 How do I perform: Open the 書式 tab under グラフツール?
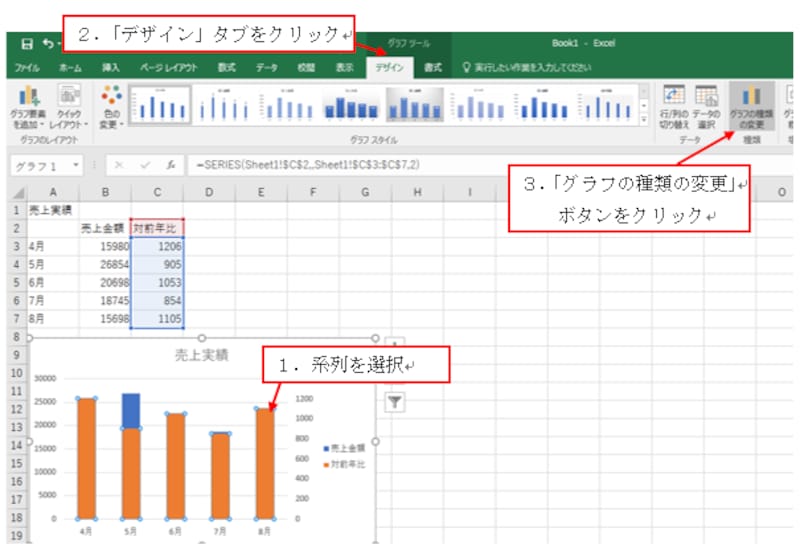click(x=433, y=67)
